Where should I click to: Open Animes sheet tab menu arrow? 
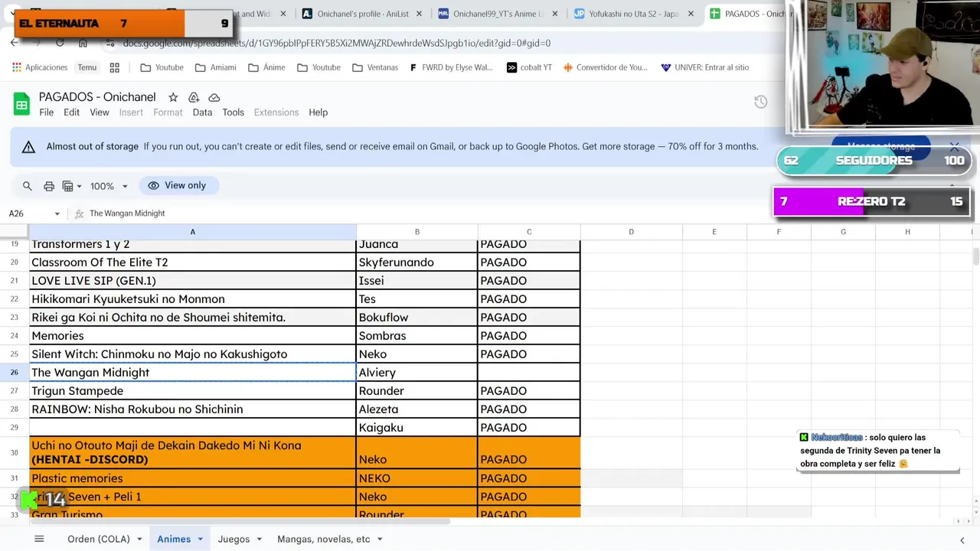coord(200,539)
